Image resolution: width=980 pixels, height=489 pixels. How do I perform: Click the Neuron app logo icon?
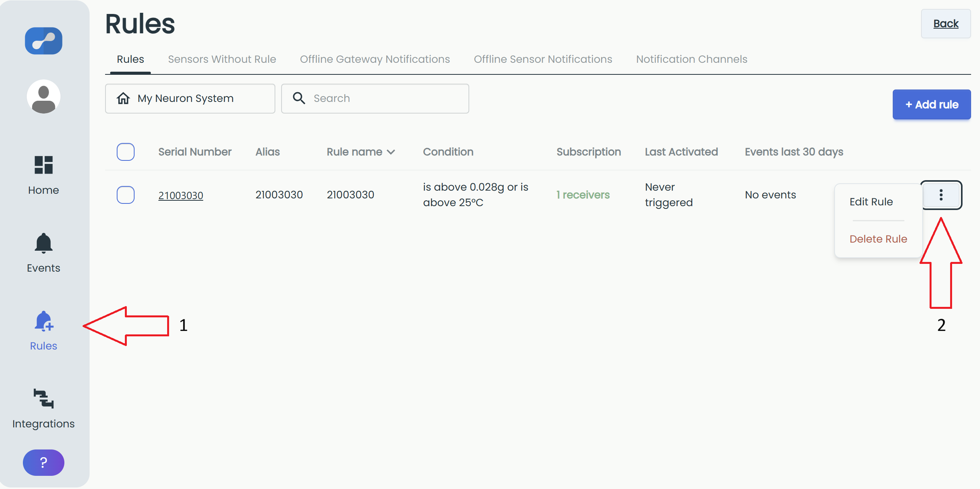click(x=43, y=41)
